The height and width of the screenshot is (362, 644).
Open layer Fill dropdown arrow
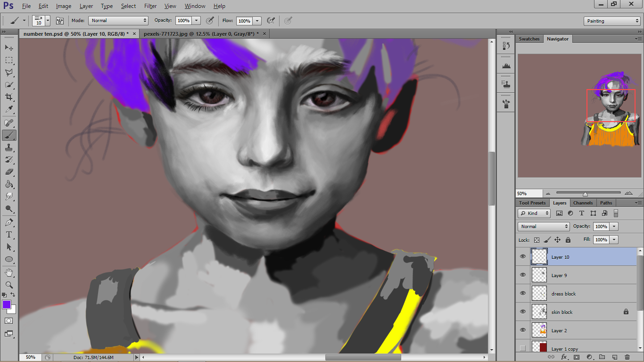click(x=614, y=239)
